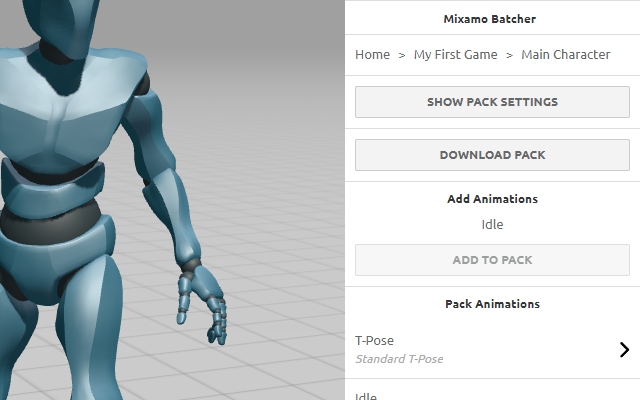Expand the T-Pose animation chevron
Viewport: 640px width, 400px height.
pyautogui.click(x=624, y=350)
